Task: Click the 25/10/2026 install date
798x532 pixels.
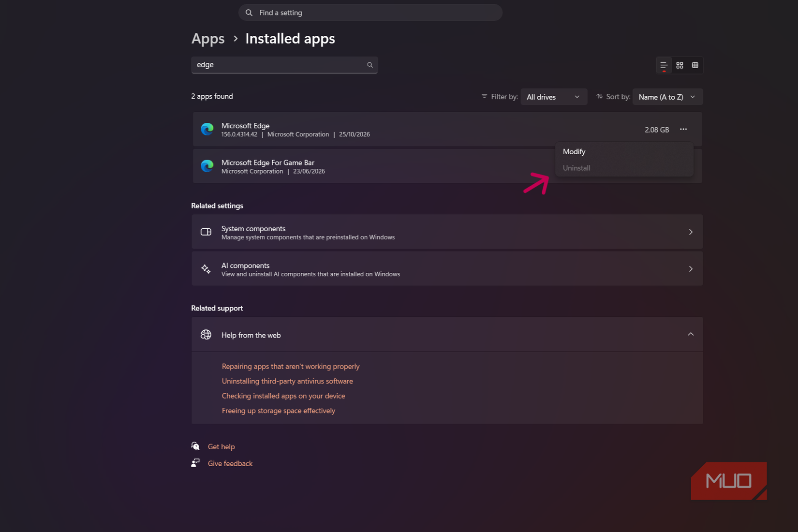Action: pos(355,134)
